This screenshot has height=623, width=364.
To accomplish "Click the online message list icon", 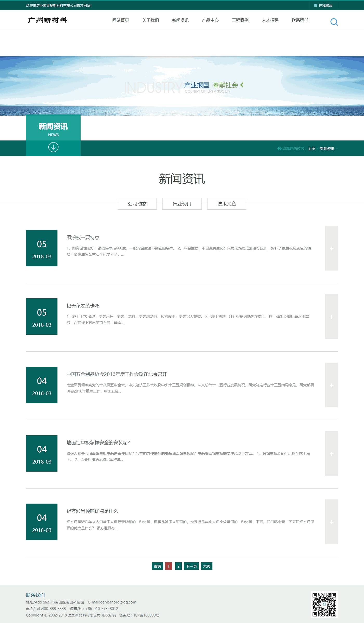I will pos(315,5).
